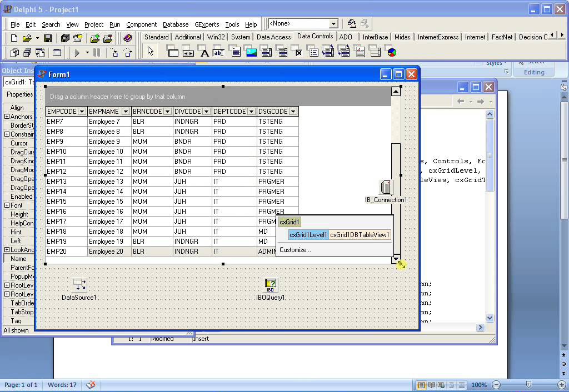Viewport: 569px width, 392px height.
Task: Open the DSGCODE column filter dropdown
Action: click(293, 112)
